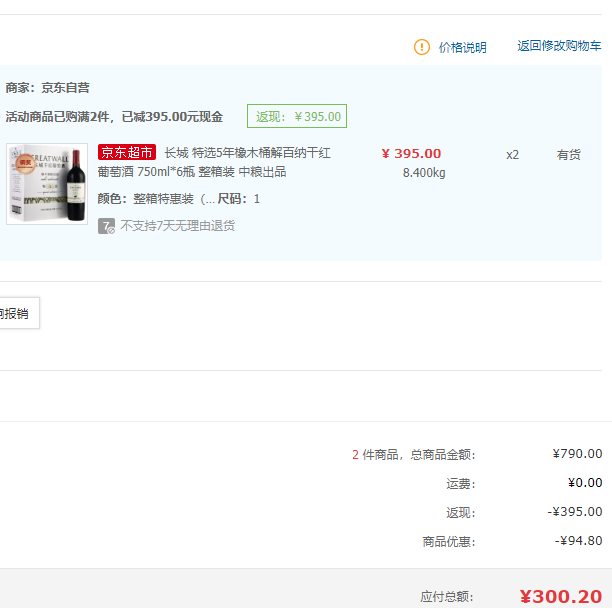Open product title 长城 特选5年橡木桶解百纳干红
612x608 pixels.
click(247, 153)
